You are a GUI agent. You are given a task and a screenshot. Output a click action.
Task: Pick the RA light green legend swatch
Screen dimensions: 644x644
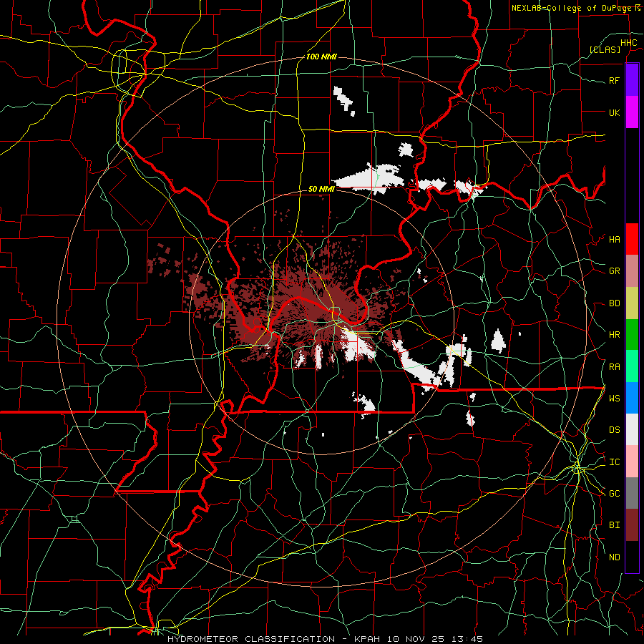(x=632, y=366)
